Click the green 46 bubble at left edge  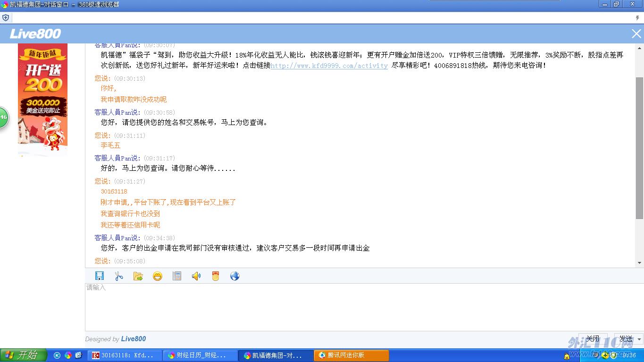3,117
